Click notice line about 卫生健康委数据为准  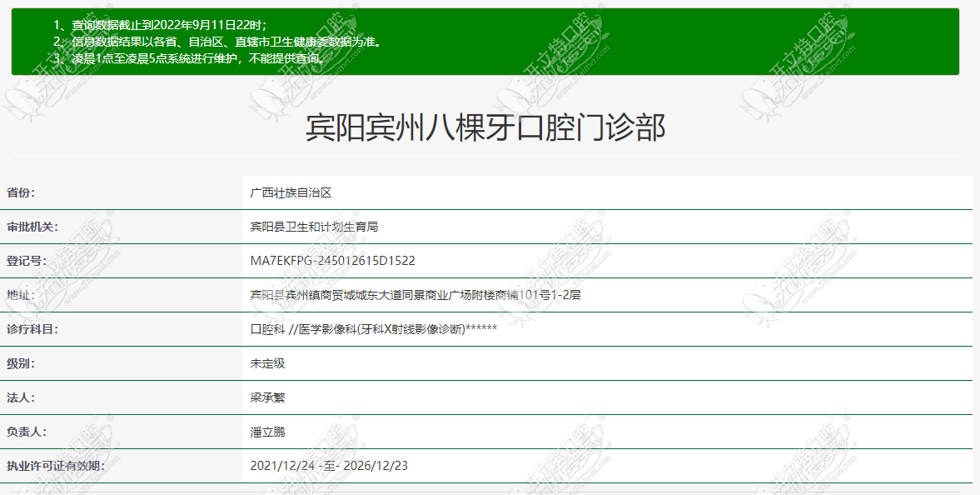(x=217, y=42)
